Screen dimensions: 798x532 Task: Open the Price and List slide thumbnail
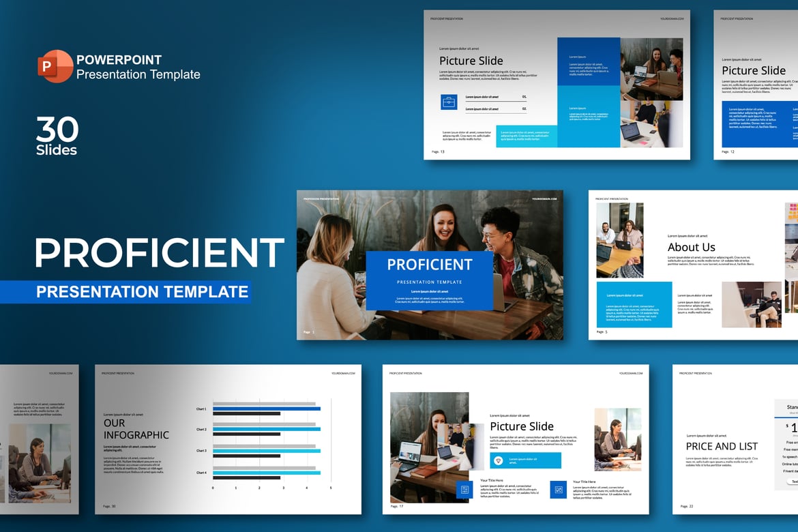735,439
